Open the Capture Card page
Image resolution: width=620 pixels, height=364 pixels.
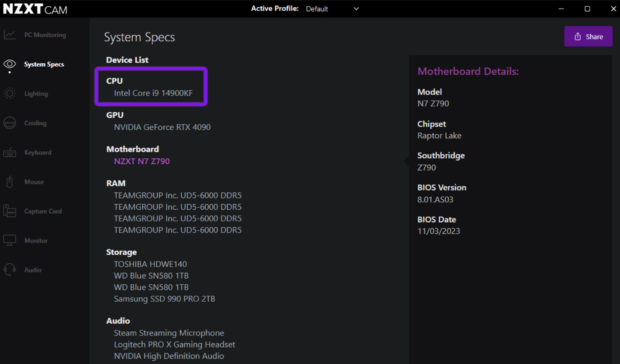click(43, 211)
